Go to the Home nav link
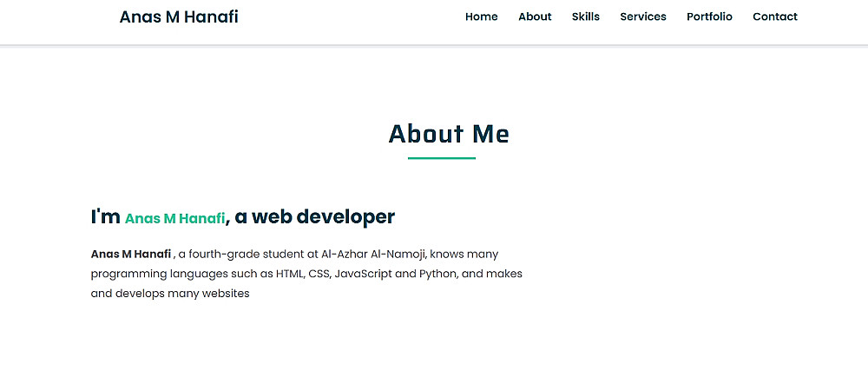The image size is (868, 371). 482,17
